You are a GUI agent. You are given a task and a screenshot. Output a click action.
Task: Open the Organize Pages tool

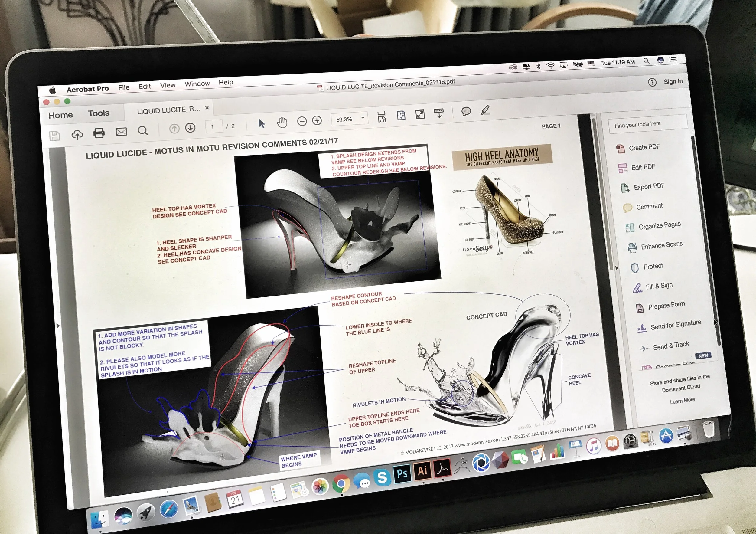pos(653,226)
